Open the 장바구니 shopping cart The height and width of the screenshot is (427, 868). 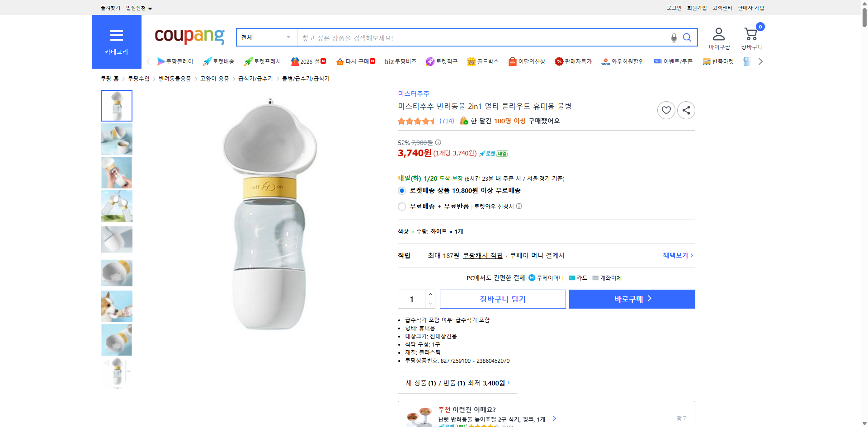tap(751, 36)
